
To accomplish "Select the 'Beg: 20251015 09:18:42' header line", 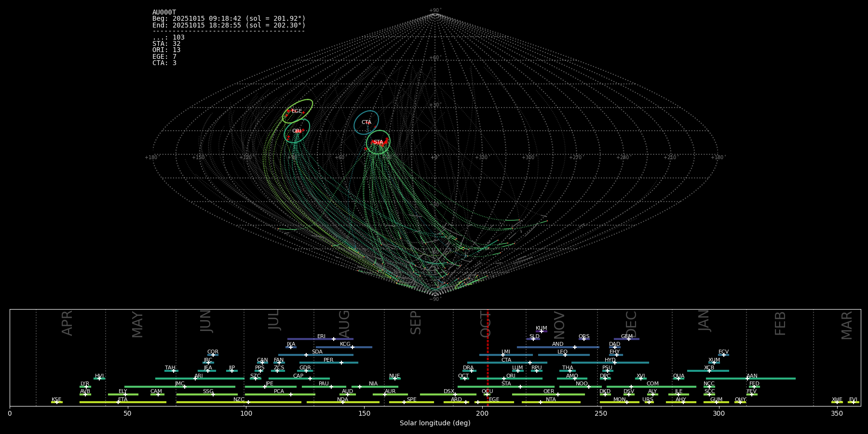I will click(229, 19).
